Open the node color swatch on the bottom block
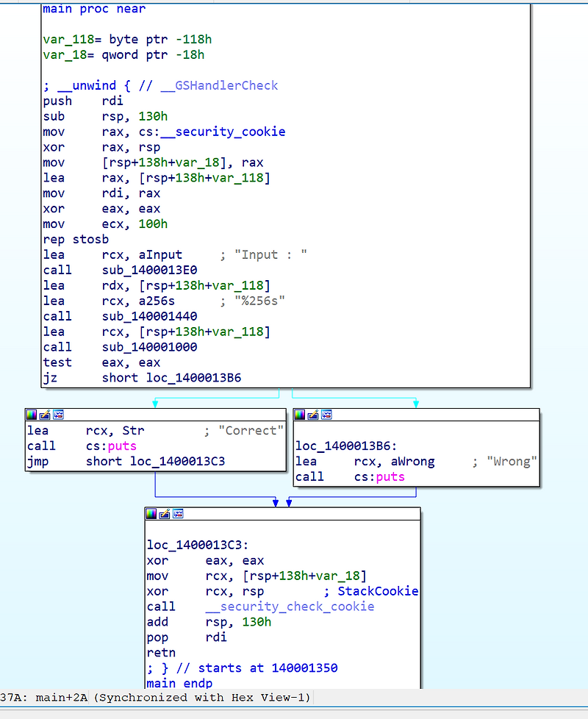 coord(151,514)
